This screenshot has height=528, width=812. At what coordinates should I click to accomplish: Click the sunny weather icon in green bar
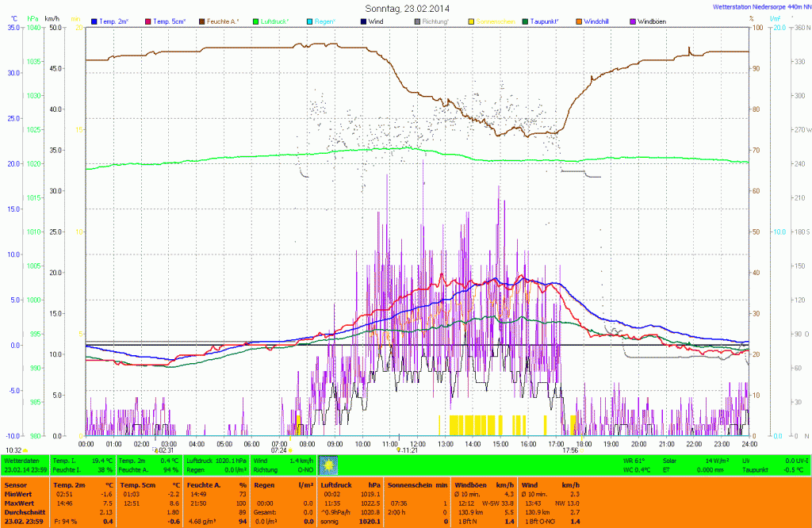pos(328,464)
